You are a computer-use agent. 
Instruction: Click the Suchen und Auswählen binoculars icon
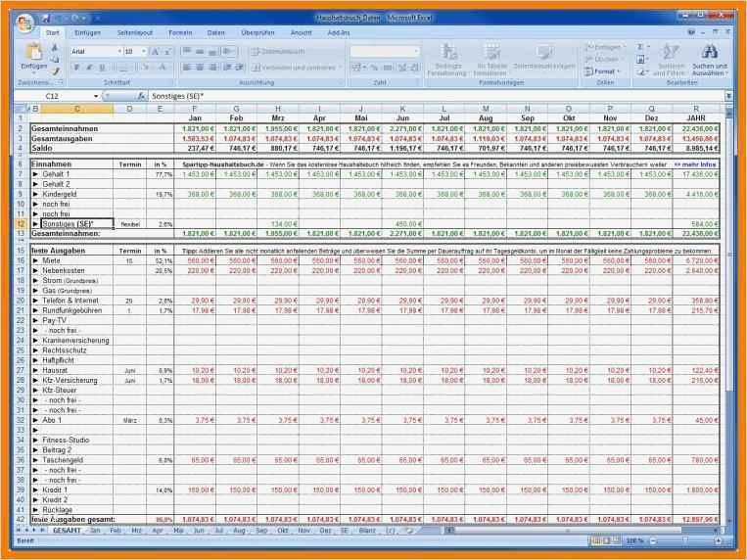(x=710, y=52)
